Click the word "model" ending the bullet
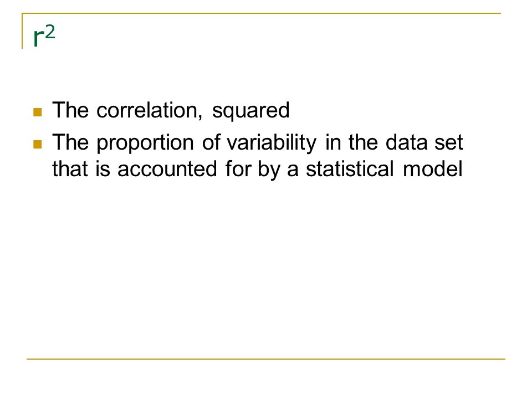532x399 pixels. [x=433, y=168]
